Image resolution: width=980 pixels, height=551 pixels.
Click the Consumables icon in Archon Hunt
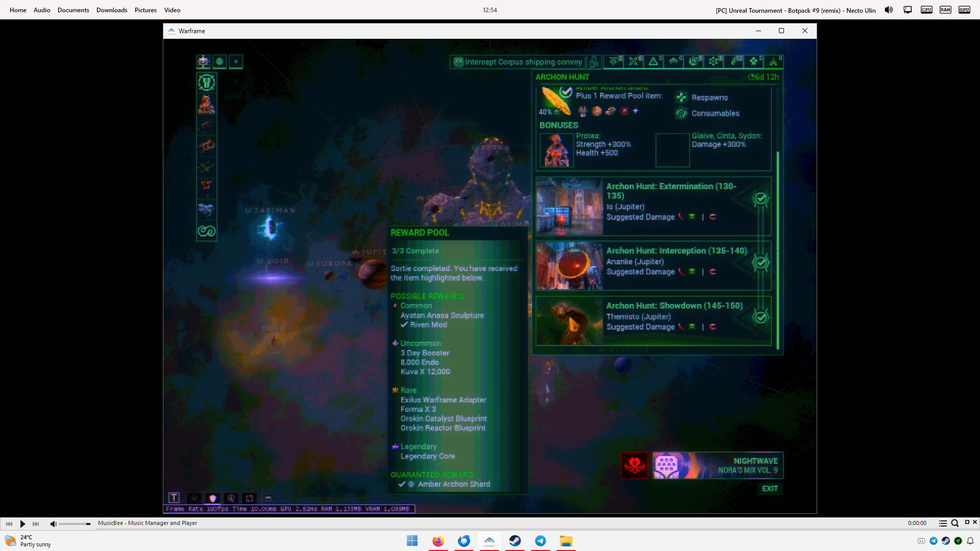pyautogui.click(x=681, y=113)
